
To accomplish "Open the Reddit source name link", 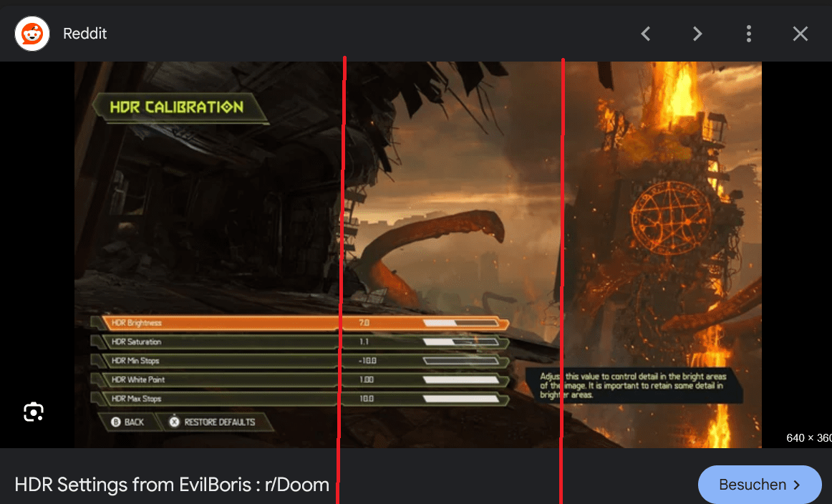I will point(85,34).
